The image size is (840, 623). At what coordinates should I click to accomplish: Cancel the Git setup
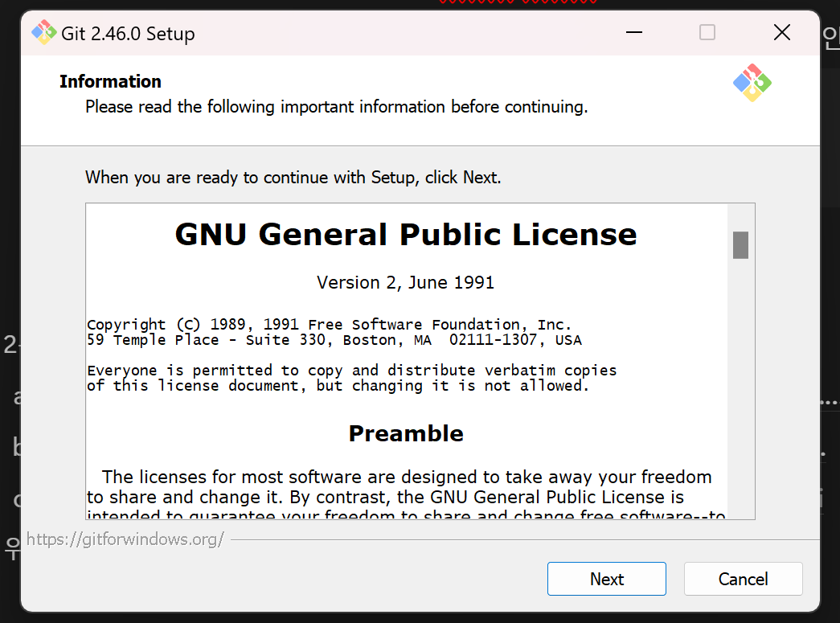click(x=743, y=579)
